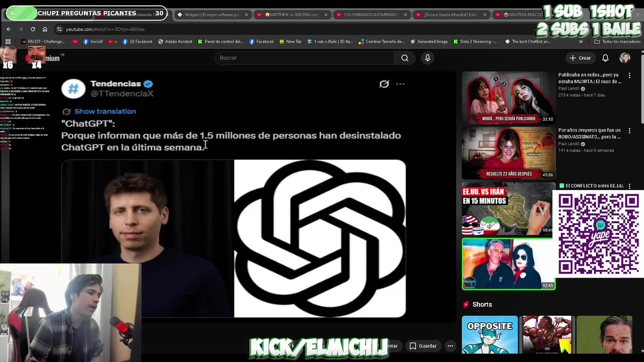Click the YouTube search magnifier button
Viewport: 644px width, 362px height.
click(x=405, y=58)
